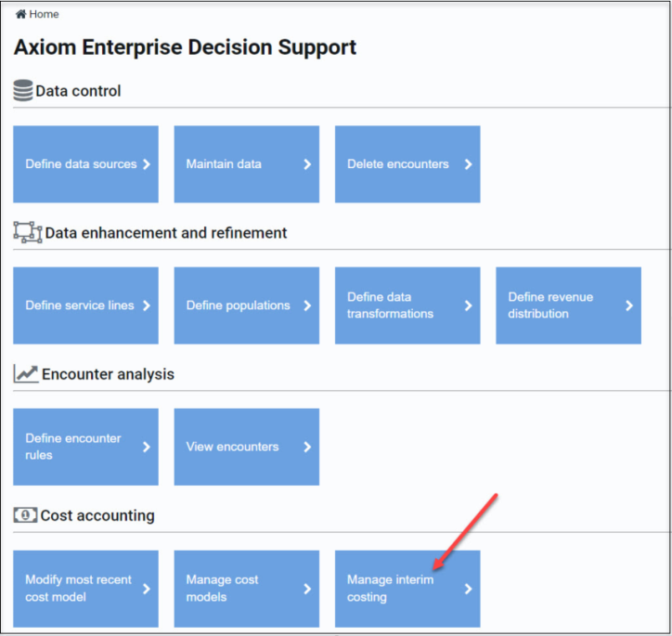Click the Encounter analysis chart icon

coord(26,373)
